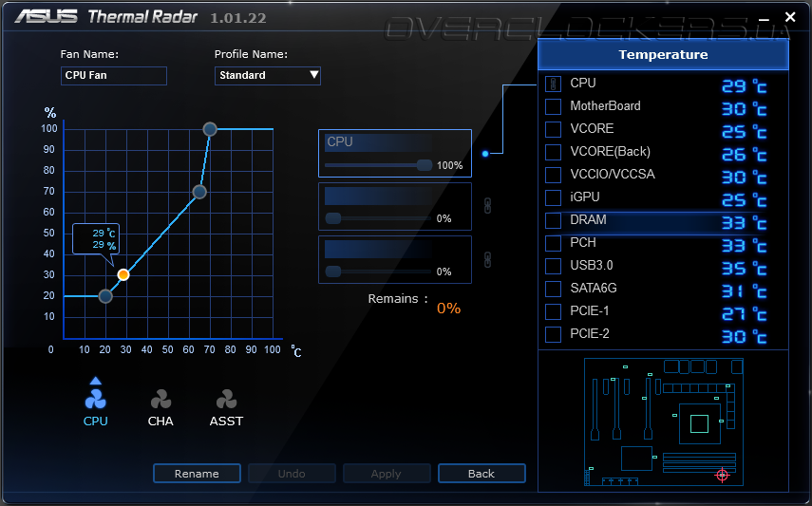Click the MotherBoard sensor label
Viewport: 812px width, 506px height.
(605, 106)
